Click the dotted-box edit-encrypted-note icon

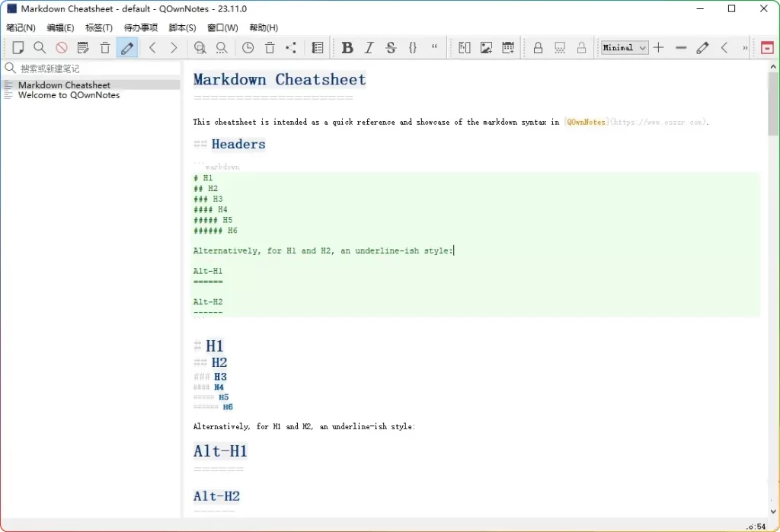[560, 48]
